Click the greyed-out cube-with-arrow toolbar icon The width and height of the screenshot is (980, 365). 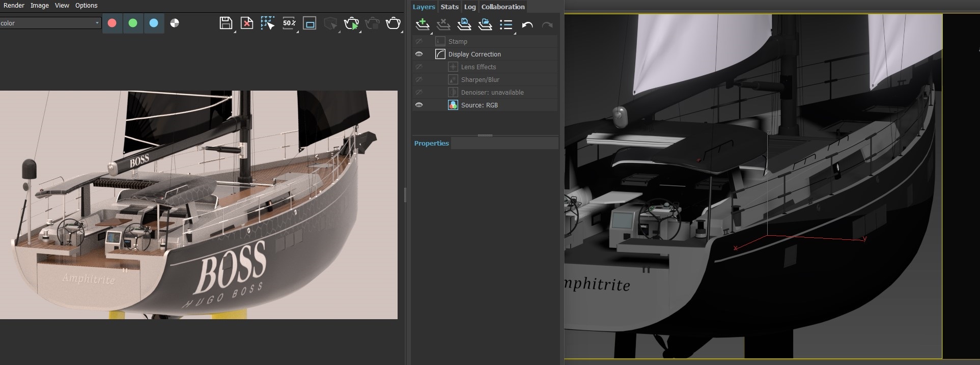[330, 23]
